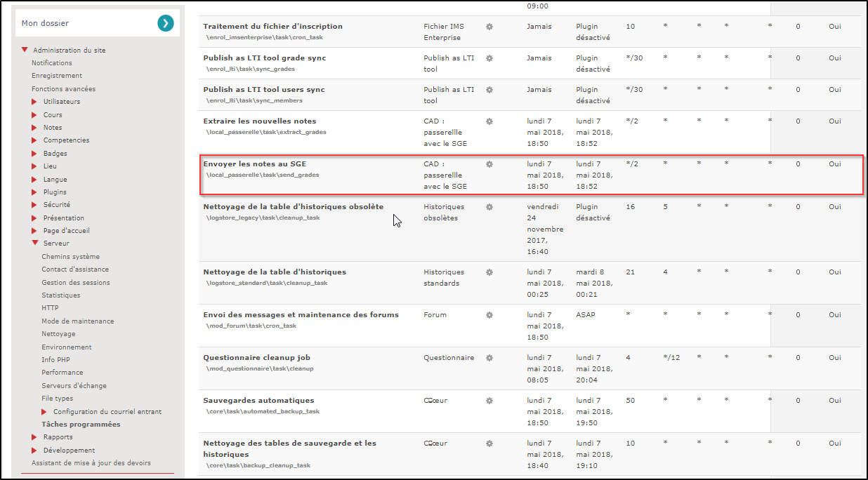Screen dimensions: 868x480
Task: Click the round arrow button beside Mon dossier
Action: (165, 23)
